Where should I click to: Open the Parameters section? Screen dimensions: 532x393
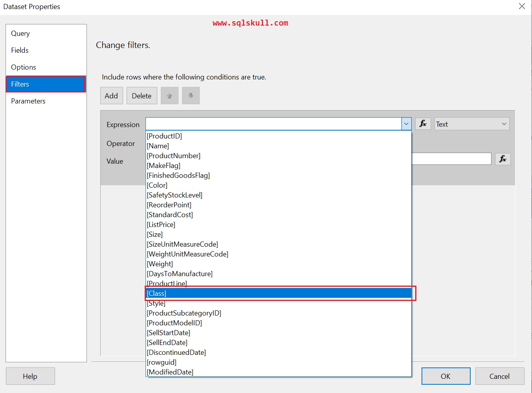pyautogui.click(x=28, y=101)
